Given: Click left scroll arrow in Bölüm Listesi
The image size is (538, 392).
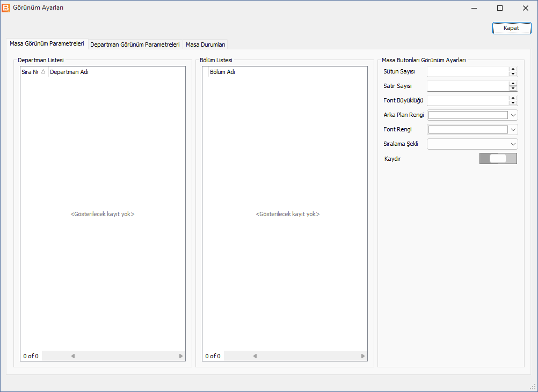Looking at the screenshot, I should (255, 356).
